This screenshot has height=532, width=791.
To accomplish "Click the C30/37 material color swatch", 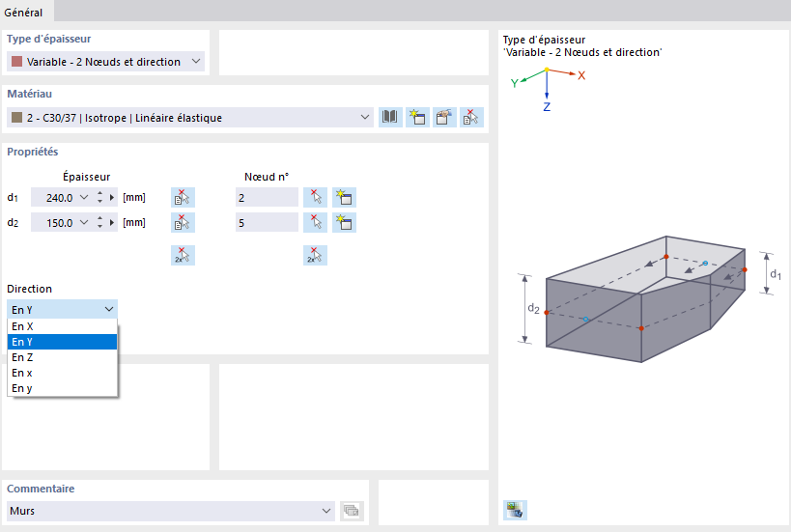I will [x=16, y=118].
